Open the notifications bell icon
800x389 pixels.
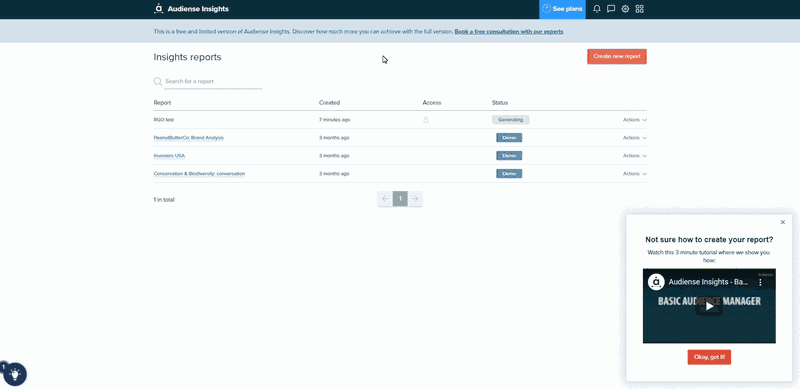(596, 9)
